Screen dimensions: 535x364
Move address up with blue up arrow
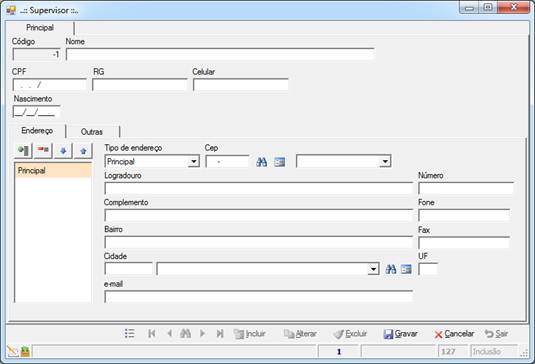pyautogui.click(x=83, y=150)
